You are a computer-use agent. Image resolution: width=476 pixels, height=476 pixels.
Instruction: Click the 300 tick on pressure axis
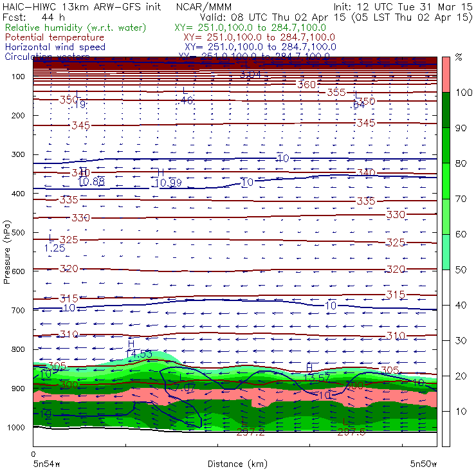pyautogui.click(x=18, y=154)
